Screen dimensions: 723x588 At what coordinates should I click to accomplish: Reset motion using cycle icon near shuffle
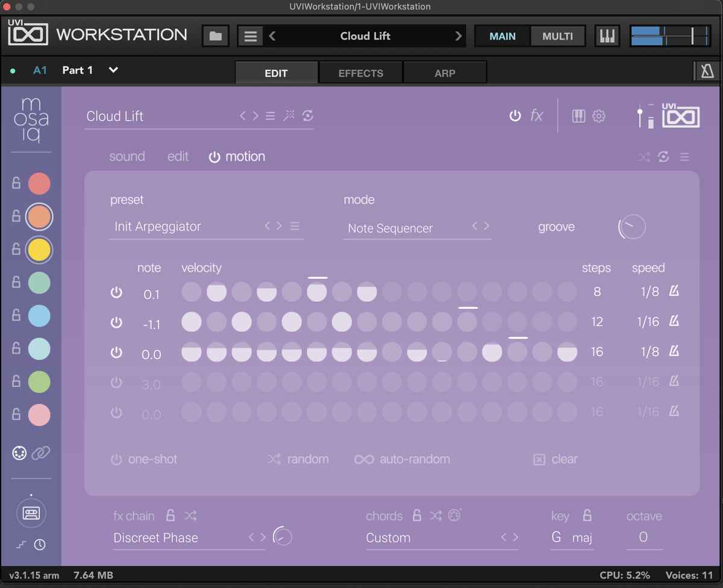pyautogui.click(x=663, y=157)
